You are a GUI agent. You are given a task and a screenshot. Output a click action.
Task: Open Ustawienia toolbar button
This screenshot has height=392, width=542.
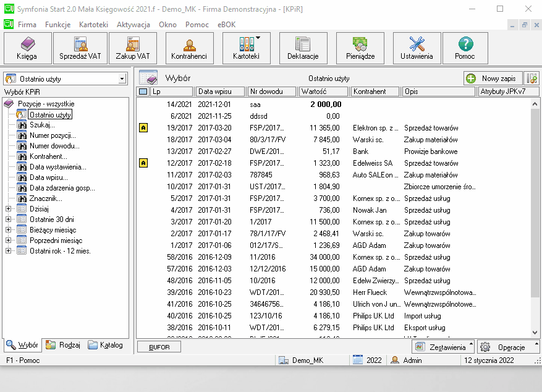417,48
